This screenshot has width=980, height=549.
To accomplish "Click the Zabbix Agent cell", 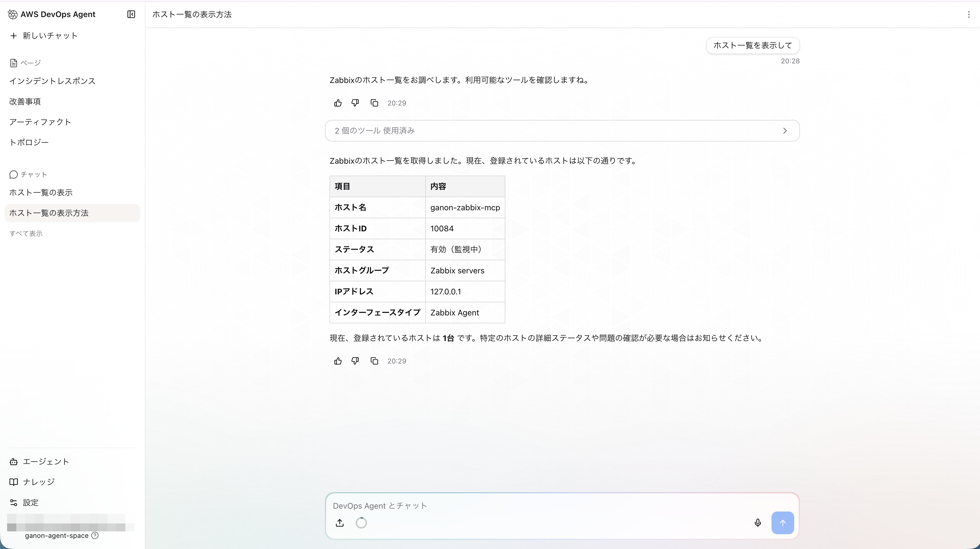I will point(465,313).
